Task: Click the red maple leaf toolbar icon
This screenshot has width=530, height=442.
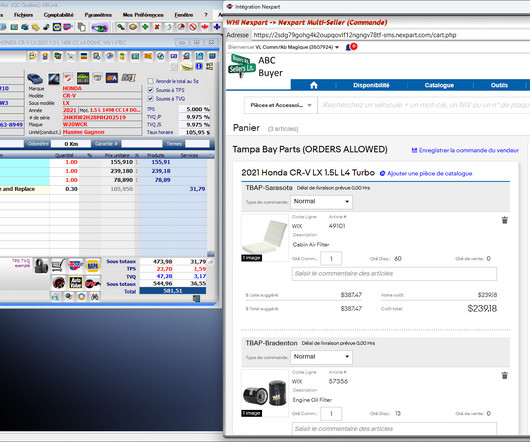Action: point(205,27)
